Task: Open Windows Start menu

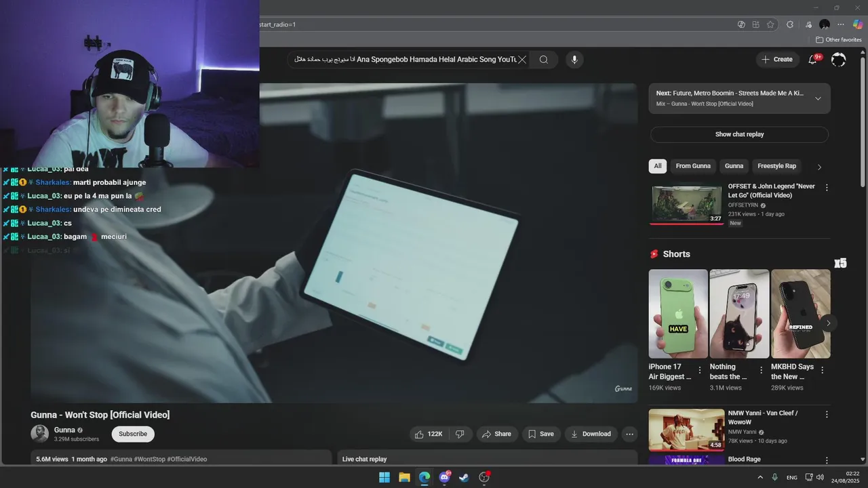Action: pos(384,477)
